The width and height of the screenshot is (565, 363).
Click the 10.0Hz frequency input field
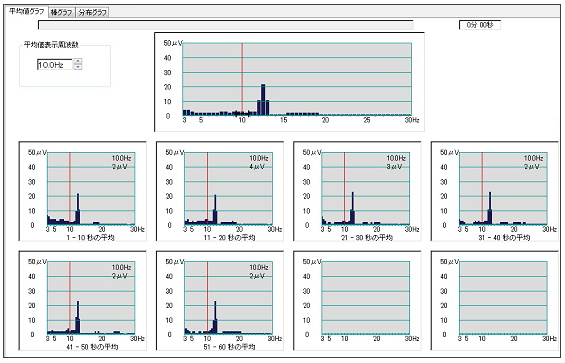[x=55, y=65]
